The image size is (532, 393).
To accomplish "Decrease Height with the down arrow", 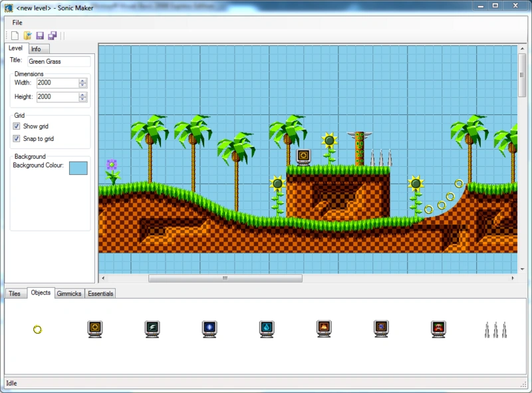I will coord(82,99).
